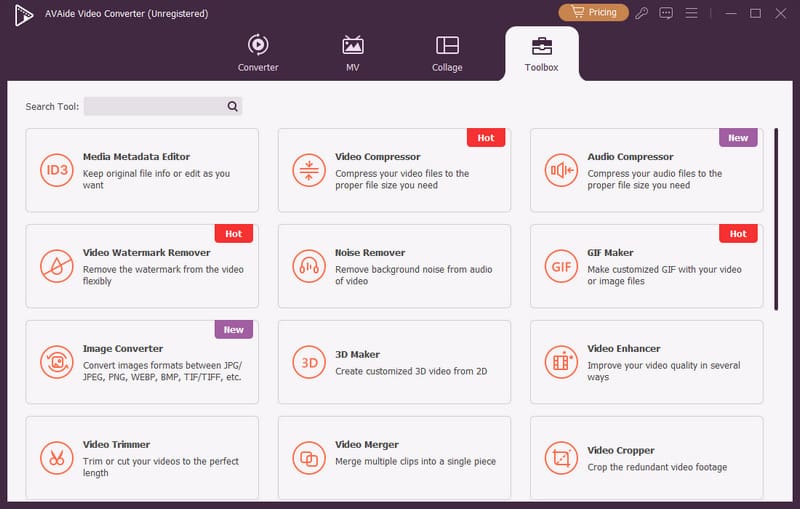Open the Media Metadata Editor ID3 icon
The height and width of the screenshot is (509, 800).
point(56,170)
